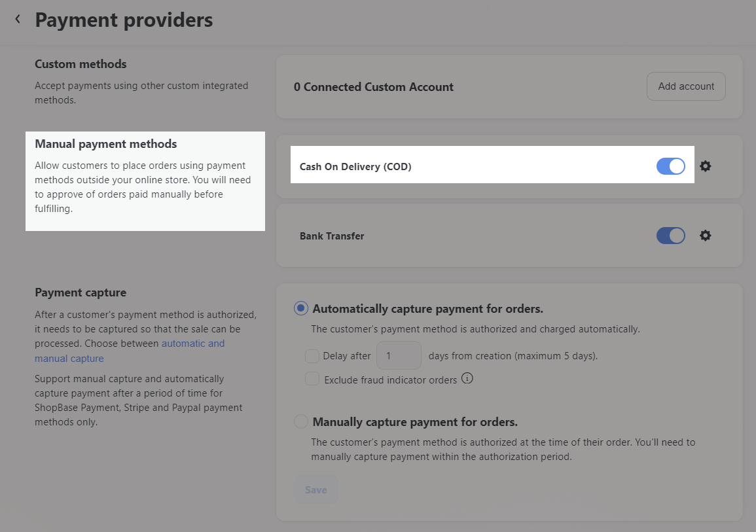Check Exclude fraud indicator orders checkbox
Viewport: 756px width, 532px height.
(312, 379)
